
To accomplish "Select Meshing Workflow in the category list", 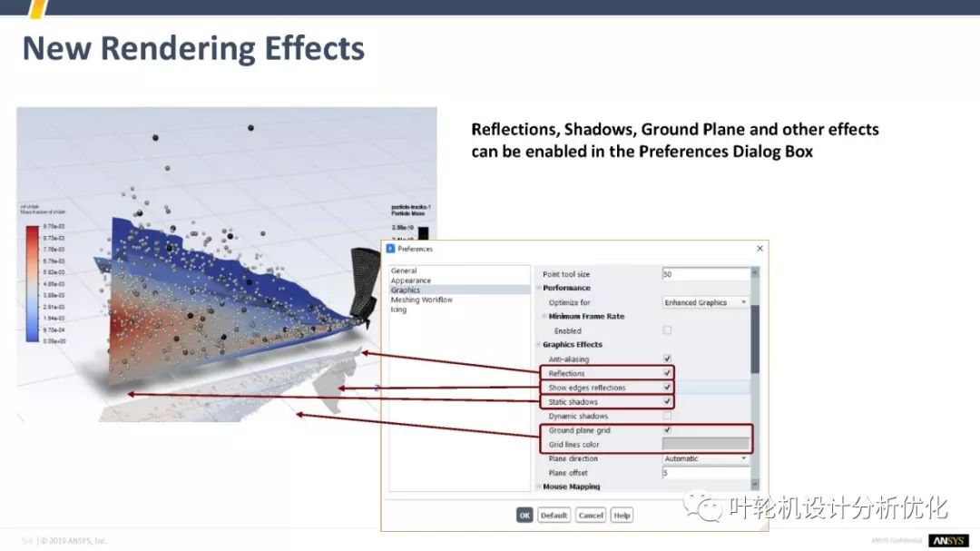I will pyautogui.click(x=421, y=300).
